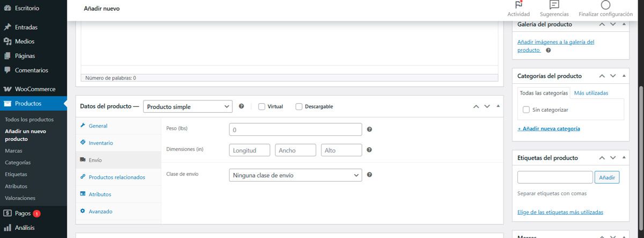644x238 pixels.
Task: Open the Valoraciones submenu item
Action: pos(20,198)
